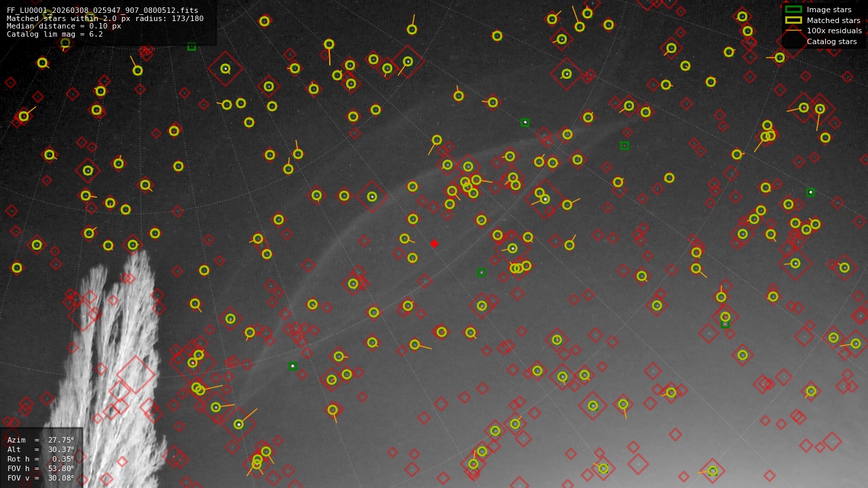Screen dimensions: 868x488
Task: Select the '100x residuals' legend label
Action: pyautogui.click(x=834, y=31)
